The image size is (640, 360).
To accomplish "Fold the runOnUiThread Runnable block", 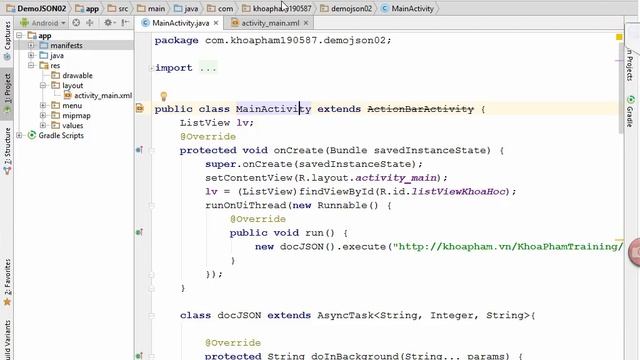I will (152, 205).
